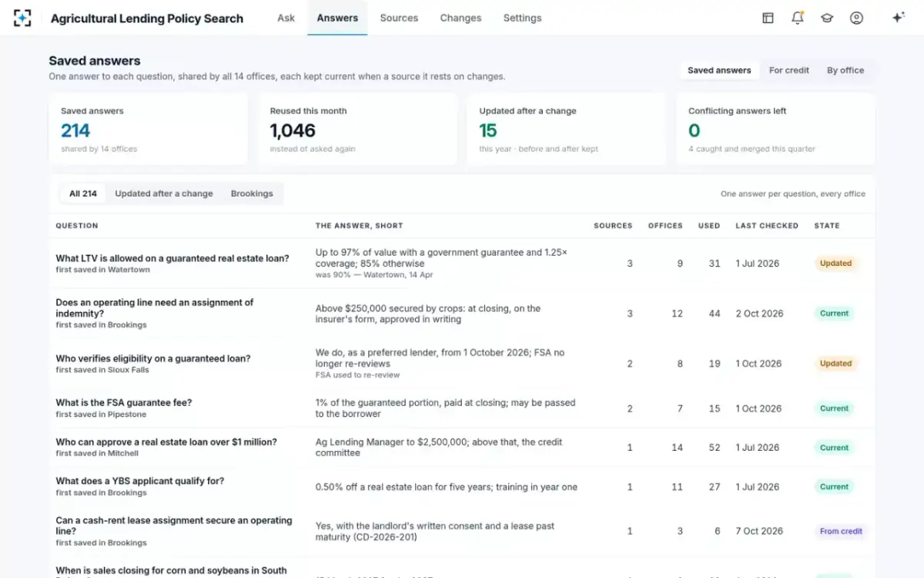
Task: Click Current badge on indemnity row
Action: click(x=834, y=314)
